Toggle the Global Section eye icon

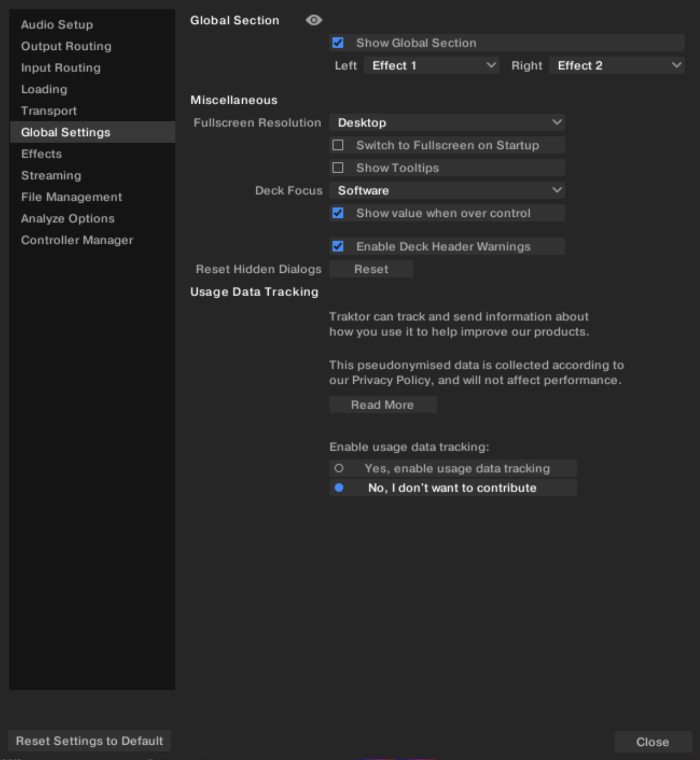click(x=314, y=20)
